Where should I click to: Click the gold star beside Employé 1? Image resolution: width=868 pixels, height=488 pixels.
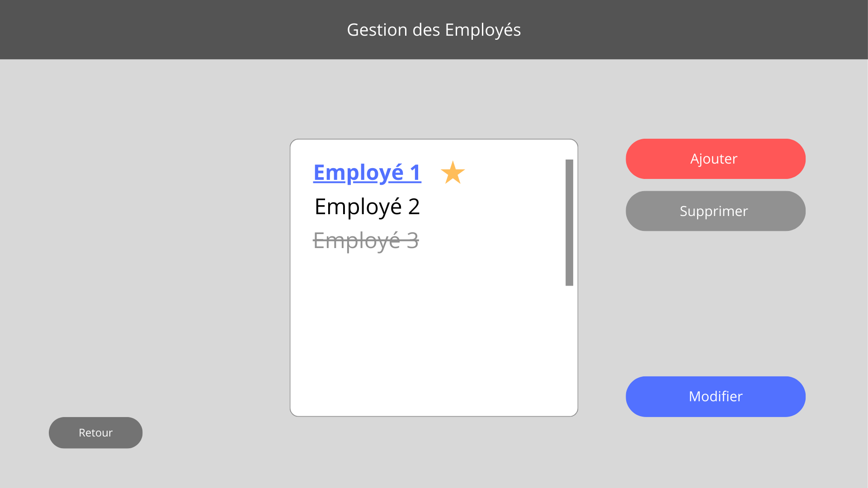(453, 173)
